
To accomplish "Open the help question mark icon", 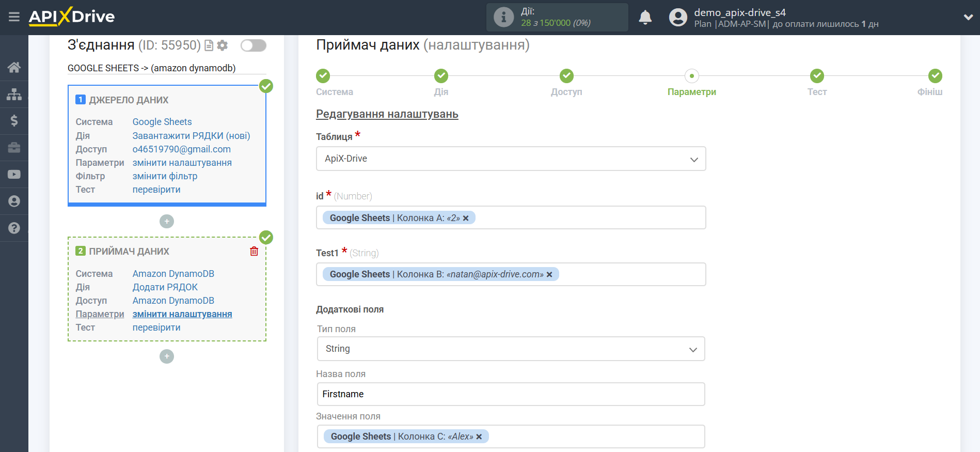I will (14, 228).
